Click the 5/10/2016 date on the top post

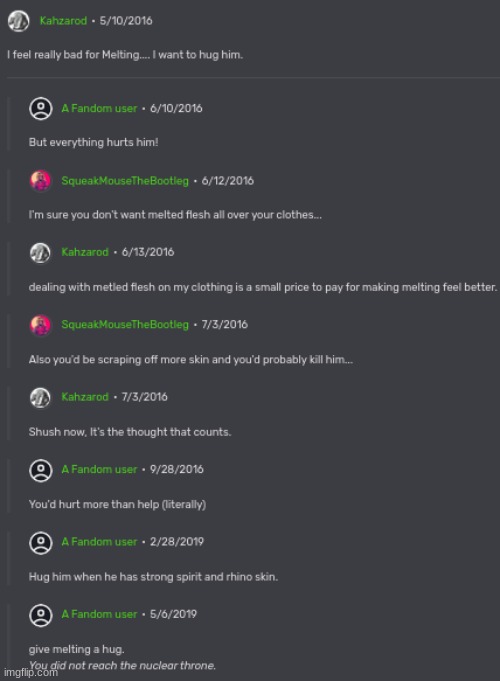(126, 21)
